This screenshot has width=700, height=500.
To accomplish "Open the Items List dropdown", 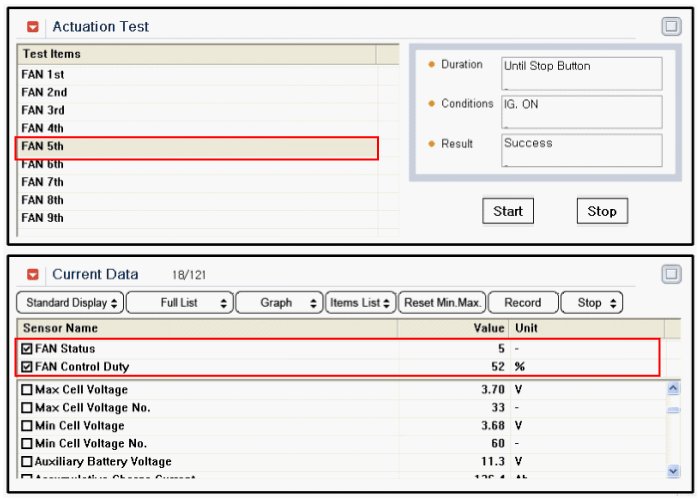I will 359,303.
